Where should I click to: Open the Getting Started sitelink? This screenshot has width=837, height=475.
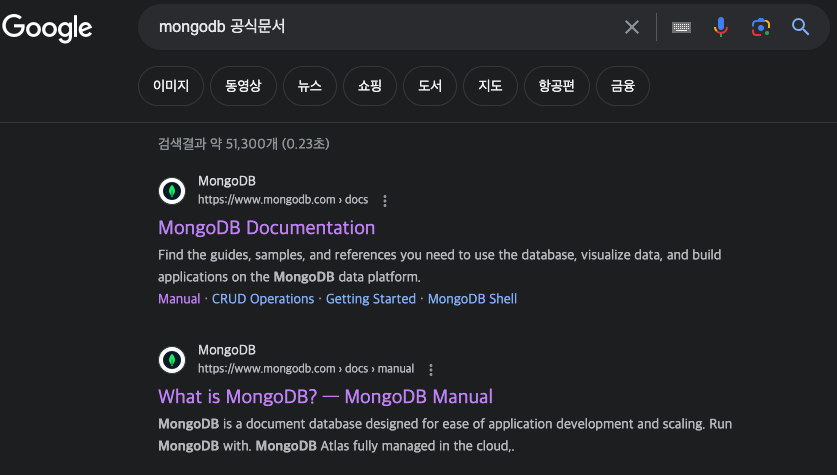[371, 299]
